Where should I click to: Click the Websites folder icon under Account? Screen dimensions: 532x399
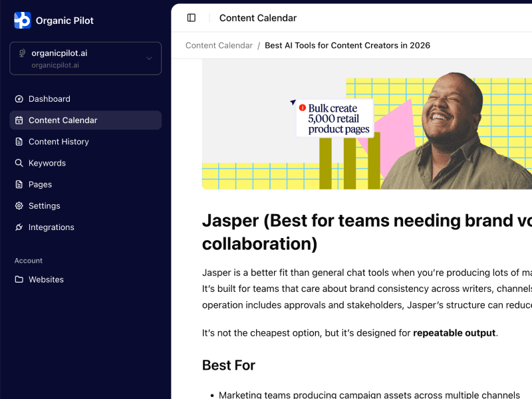pyautogui.click(x=18, y=279)
